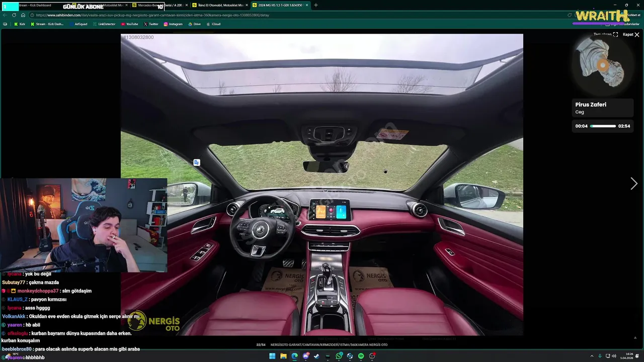The image size is (644, 362).
Task: Click the NERGİSOTO GARANT photo caption text
Action: coord(329,345)
